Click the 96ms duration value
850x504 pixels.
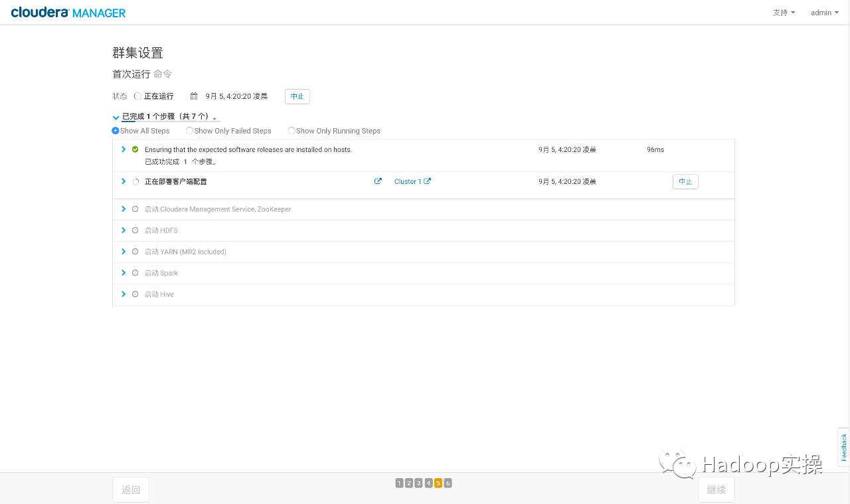655,149
